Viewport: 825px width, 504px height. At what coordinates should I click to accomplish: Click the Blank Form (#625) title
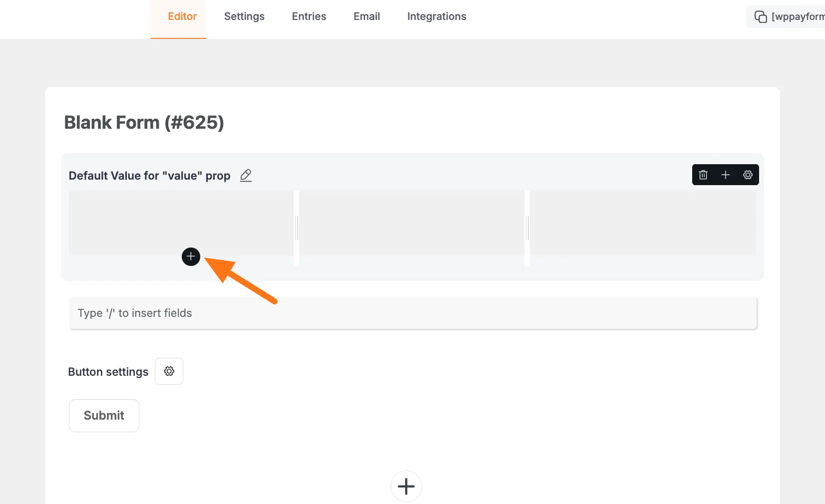[x=144, y=122]
